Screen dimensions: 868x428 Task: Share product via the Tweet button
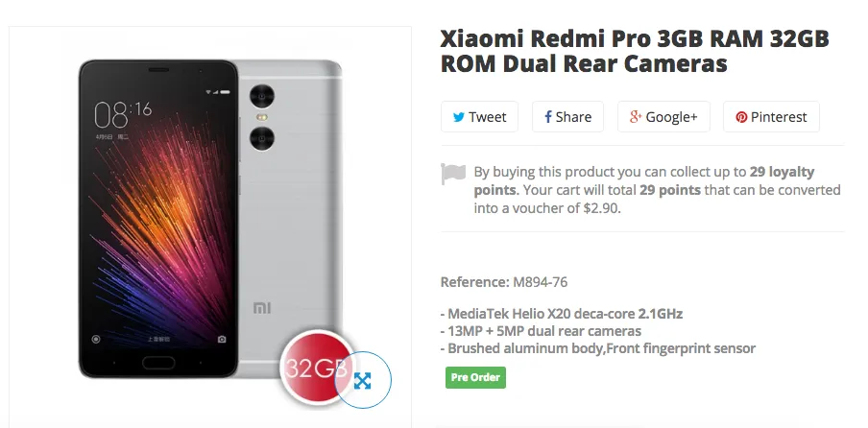(479, 117)
